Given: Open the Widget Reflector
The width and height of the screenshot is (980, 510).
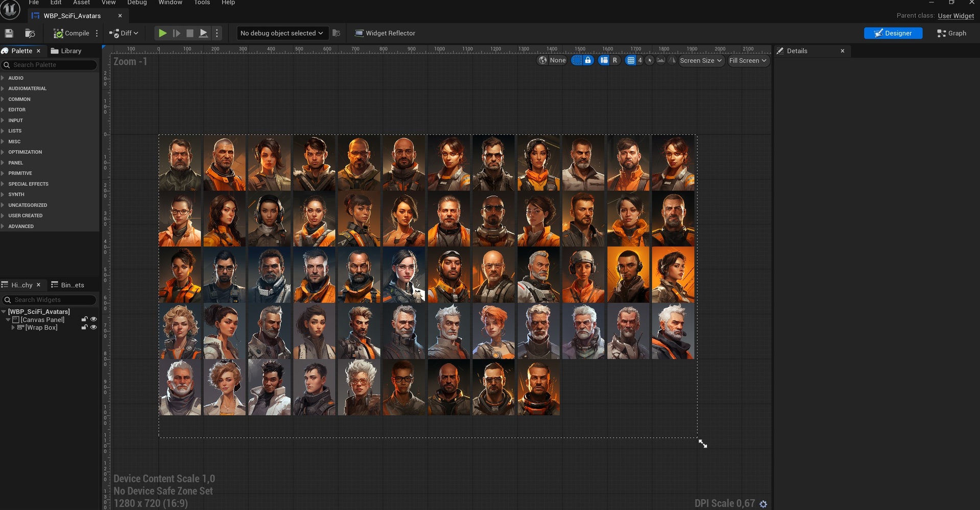Looking at the screenshot, I should coord(385,33).
